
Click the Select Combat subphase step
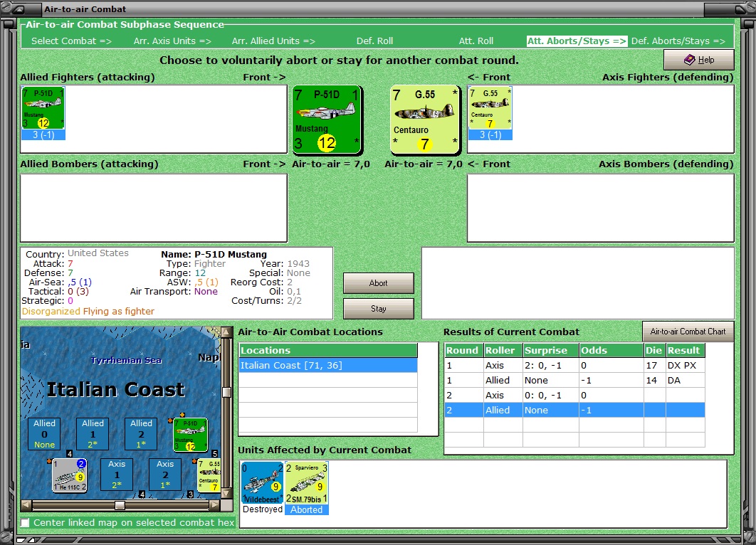(x=71, y=41)
